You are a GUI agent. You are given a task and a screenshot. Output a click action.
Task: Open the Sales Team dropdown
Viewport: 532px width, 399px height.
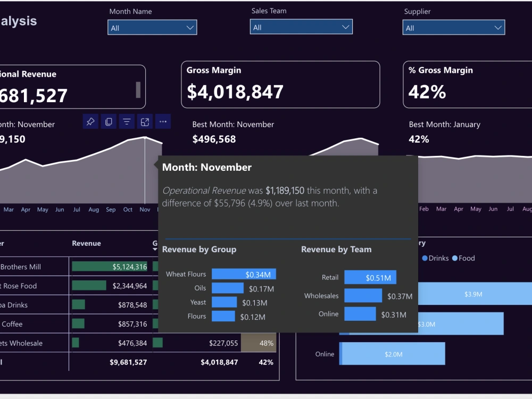[301, 27]
